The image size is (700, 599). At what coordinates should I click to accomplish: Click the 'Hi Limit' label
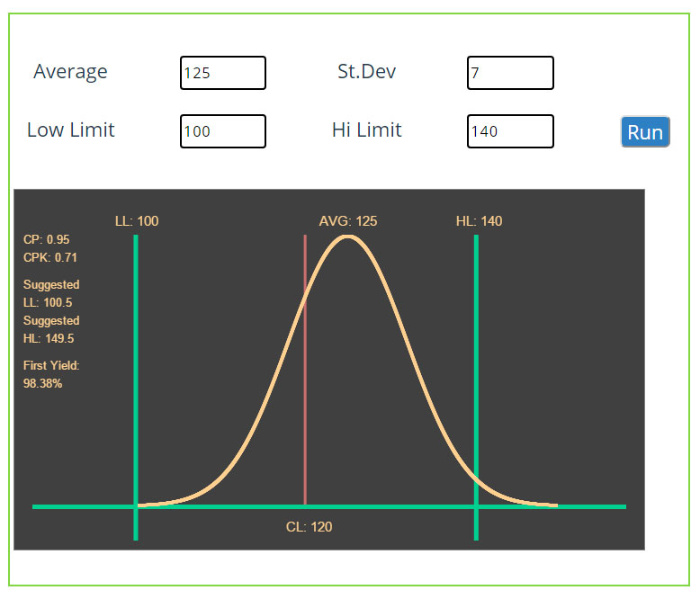[x=366, y=130]
